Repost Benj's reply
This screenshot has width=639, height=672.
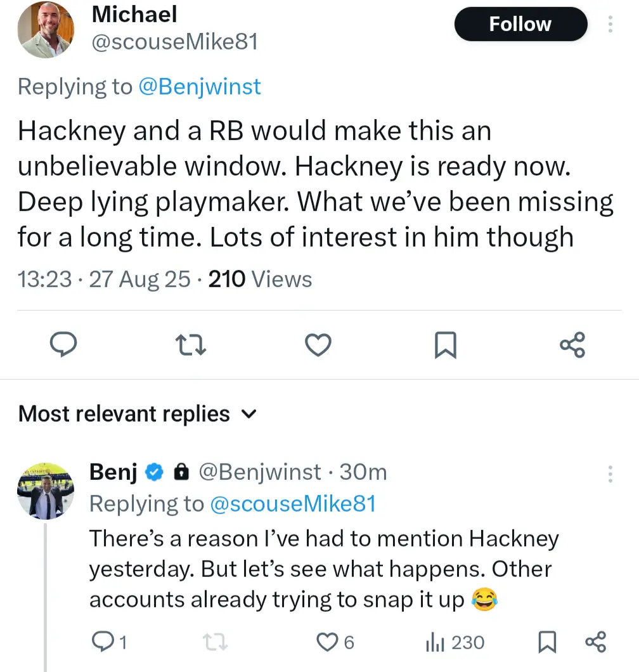(217, 643)
